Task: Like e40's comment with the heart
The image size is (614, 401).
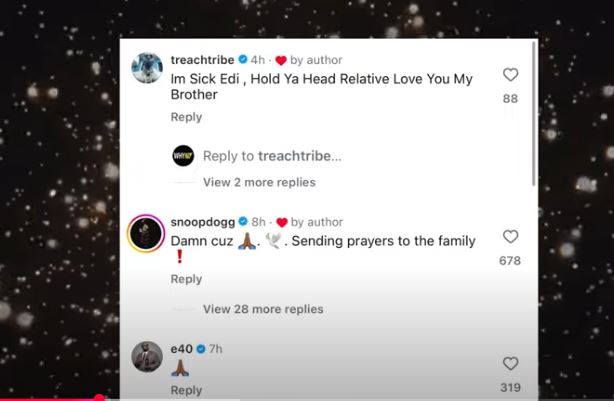Action: [510, 363]
